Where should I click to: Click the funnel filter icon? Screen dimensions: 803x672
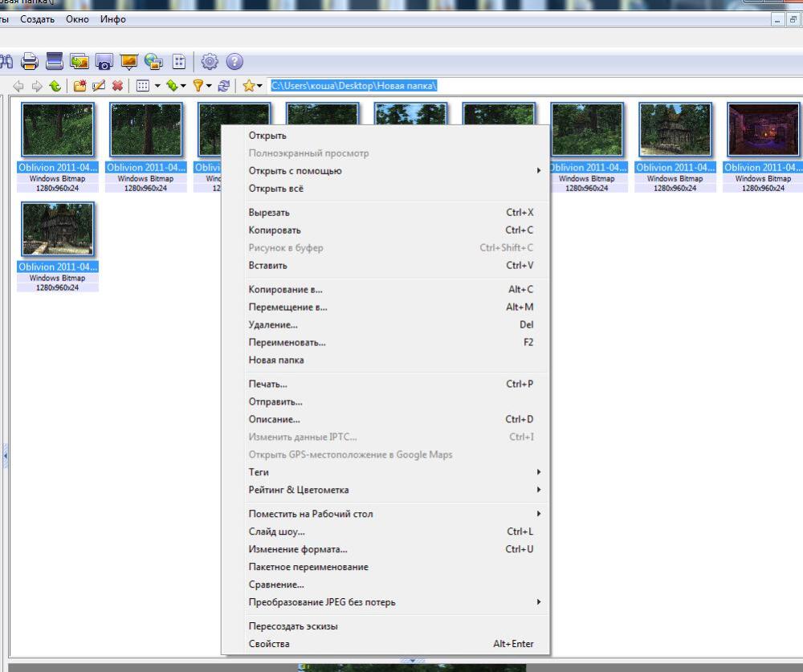pos(198,86)
